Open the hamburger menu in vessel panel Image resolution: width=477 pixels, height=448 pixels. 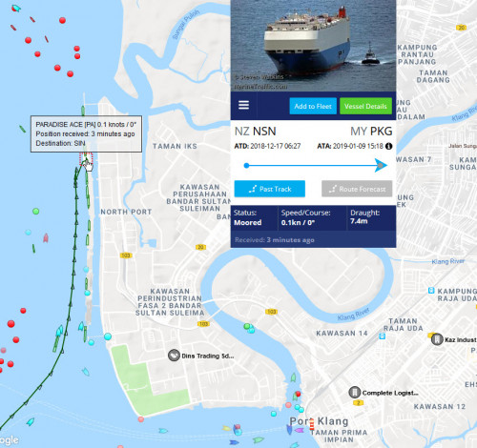[x=243, y=105]
